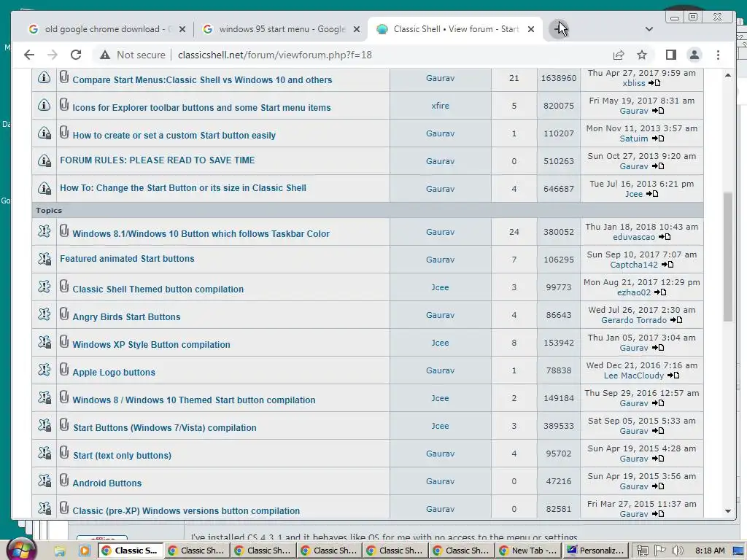Click the volume speaker tray icon
Screen dimensions: 747x560
click(677, 551)
